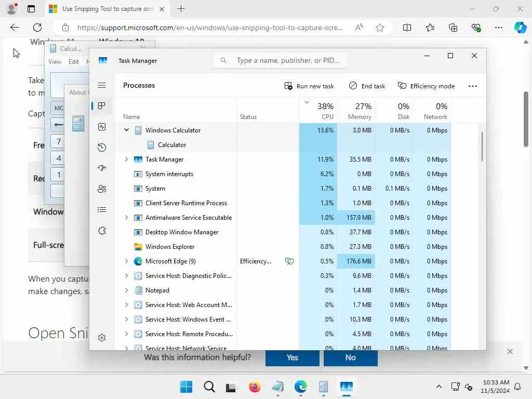Click No on helpful feedback prompt
The height and width of the screenshot is (399, 532).
tap(351, 357)
